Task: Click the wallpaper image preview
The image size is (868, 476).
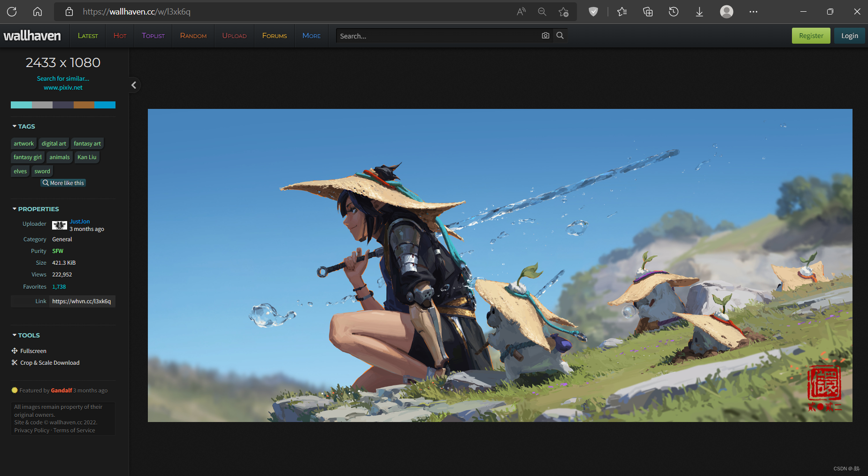Action: coord(500,265)
